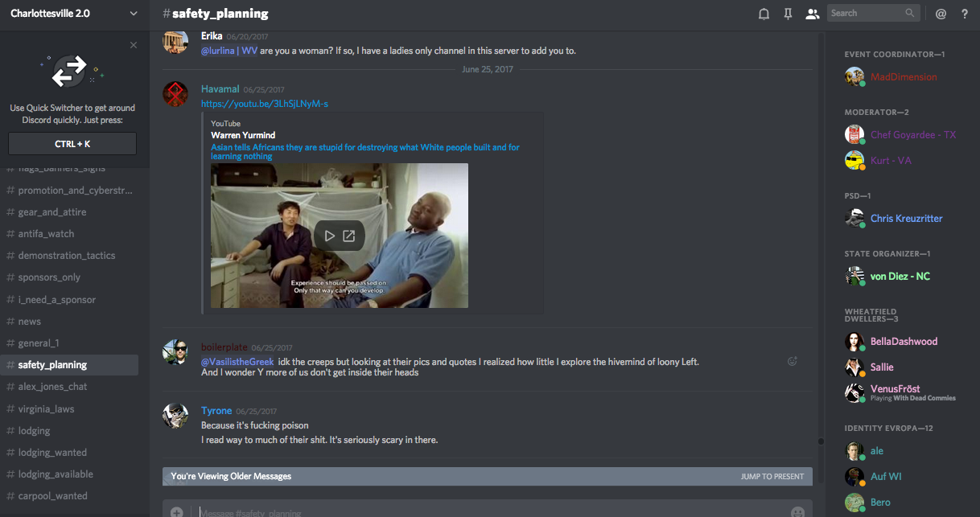The height and width of the screenshot is (517, 980).
Task: Click in the Search field
Action: (x=866, y=13)
